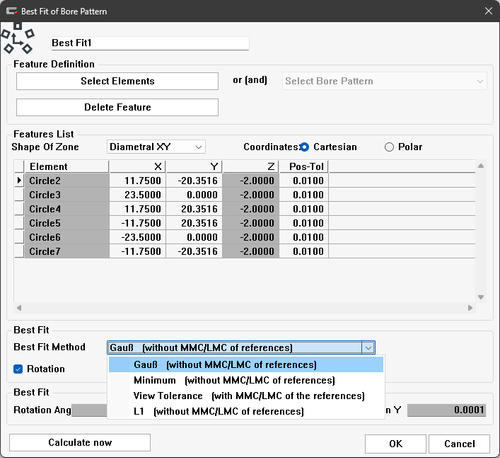Screen dimensions: 500x458
Task: Click the X column header
Action: 137,166
